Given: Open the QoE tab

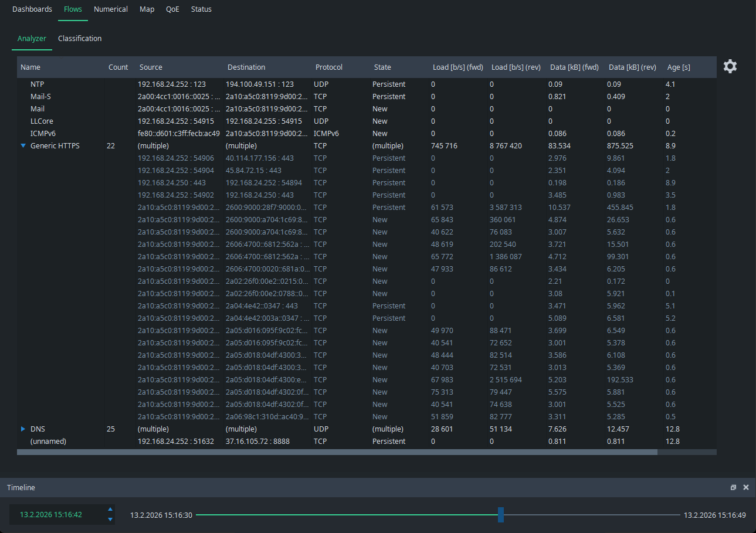Looking at the screenshot, I should click(x=172, y=9).
